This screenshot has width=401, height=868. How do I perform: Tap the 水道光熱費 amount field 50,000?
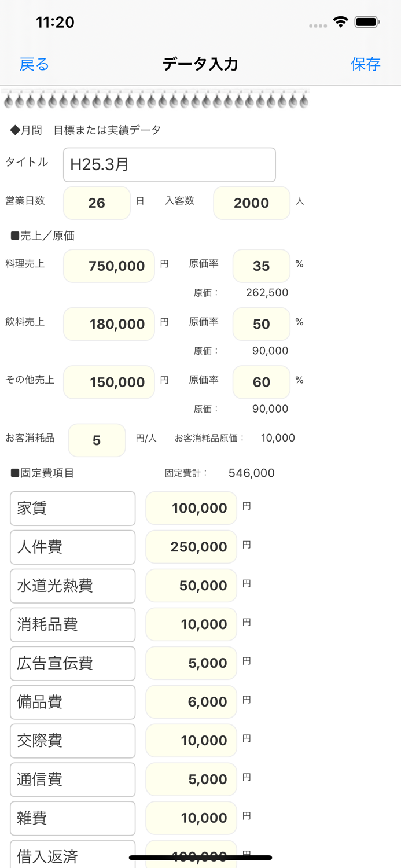point(191,586)
